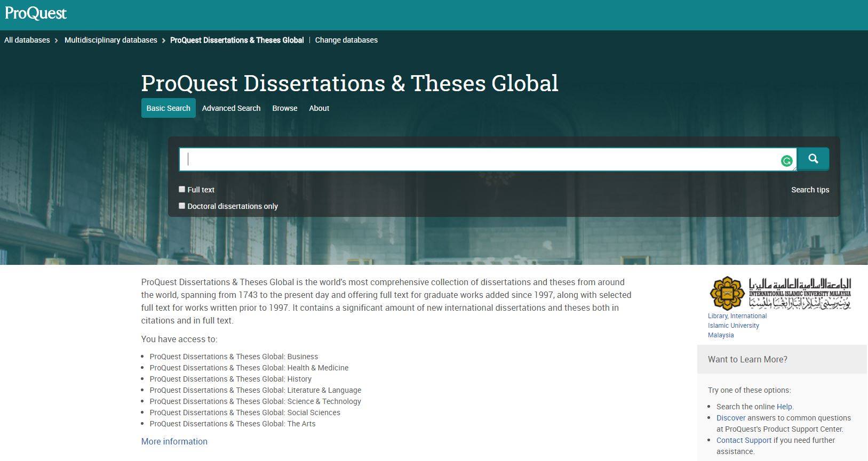Go to All databases breadcrumb
Image resolution: width=868 pixels, height=461 pixels.
click(27, 40)
